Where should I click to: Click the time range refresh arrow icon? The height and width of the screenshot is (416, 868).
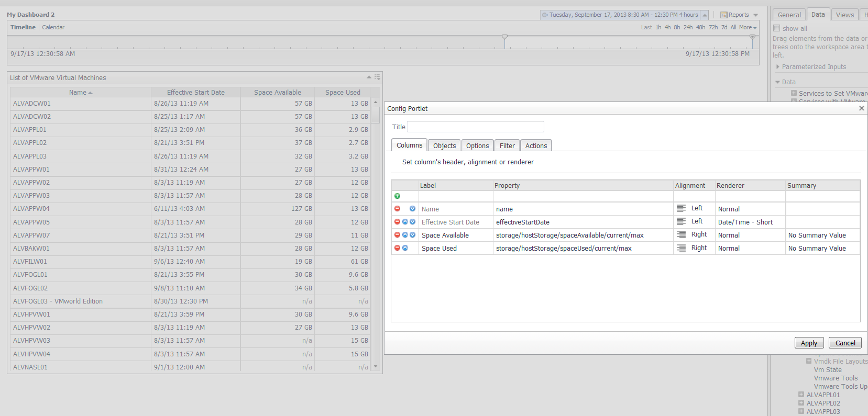click(x=545, y=15)
